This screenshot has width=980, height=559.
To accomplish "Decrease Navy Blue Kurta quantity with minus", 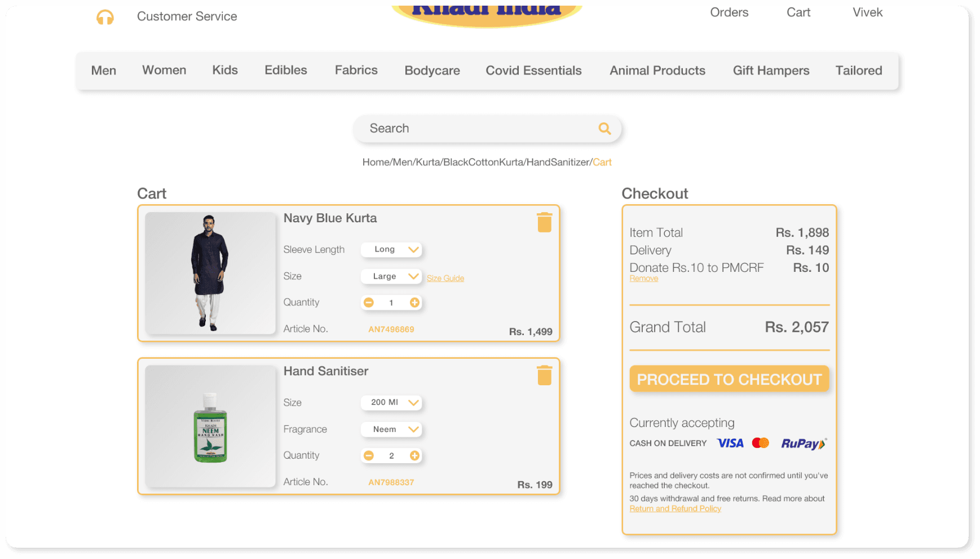I will (369, 303).
